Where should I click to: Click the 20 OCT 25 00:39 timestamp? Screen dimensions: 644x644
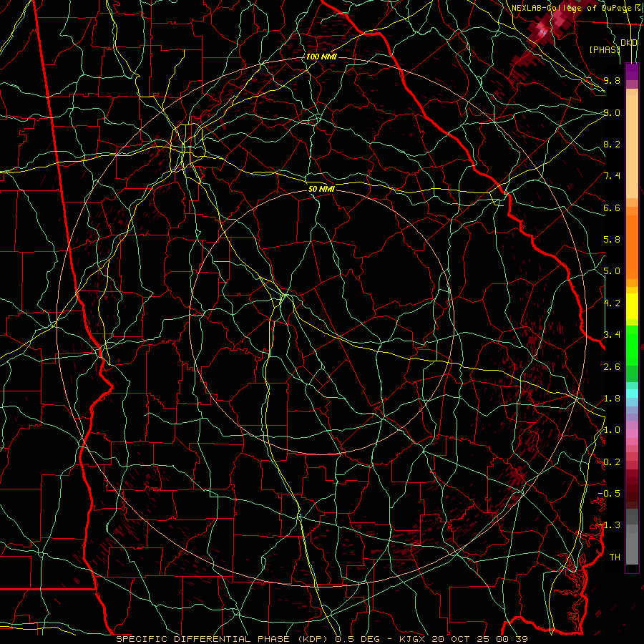tap(479, 639)
